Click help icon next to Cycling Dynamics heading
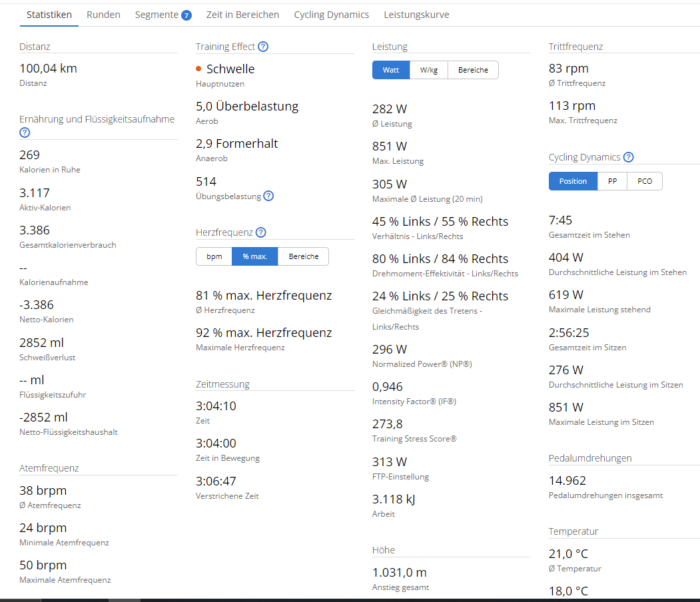The height and width of the screenshot is (602, 700). click(x=628, y=157)
